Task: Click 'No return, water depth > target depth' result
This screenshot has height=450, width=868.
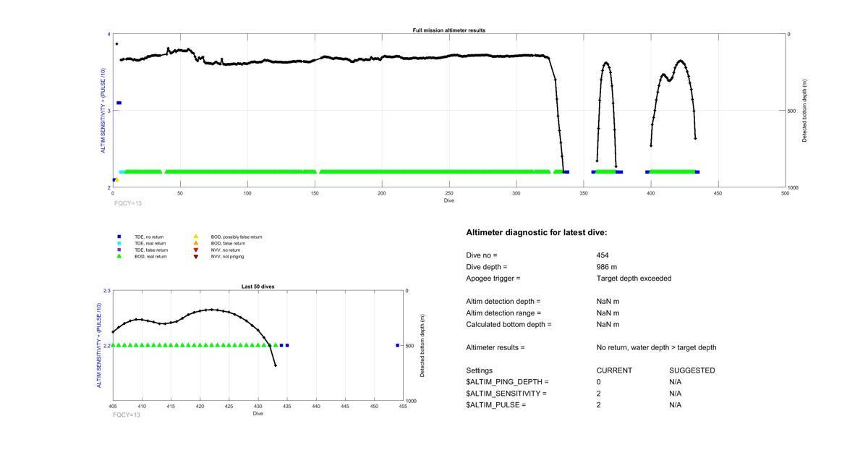Action: [x=657, y=348]
